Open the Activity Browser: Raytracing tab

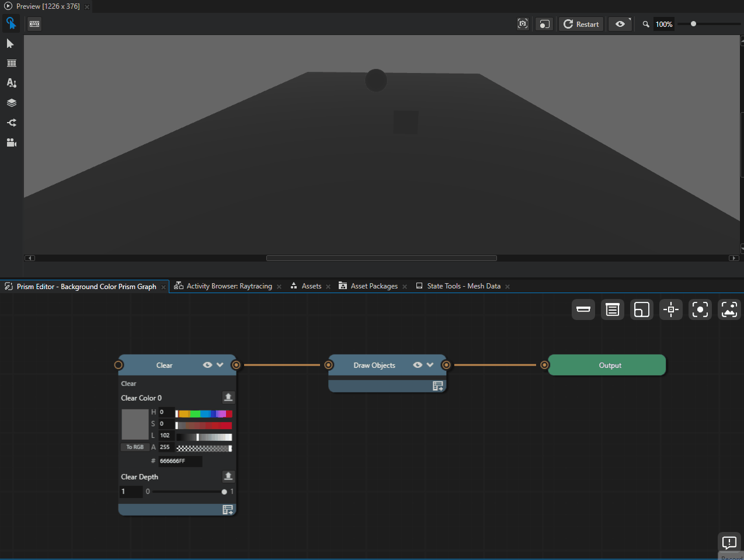[x=229, y=286]
